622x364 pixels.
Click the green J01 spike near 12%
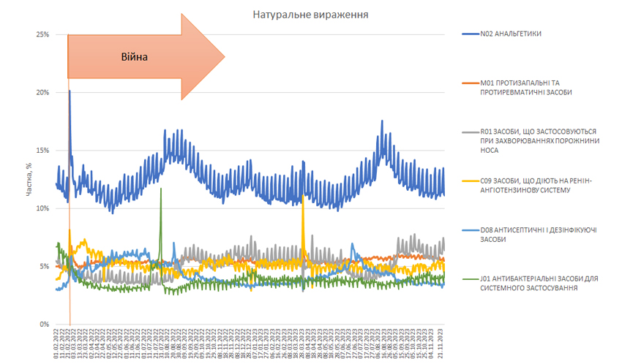(x=161, y=189)
